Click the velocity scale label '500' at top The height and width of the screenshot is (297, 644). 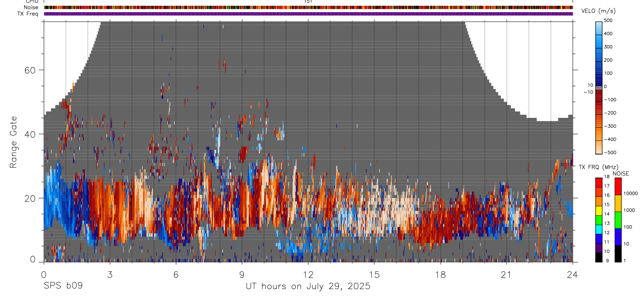[x=608, y=20]
